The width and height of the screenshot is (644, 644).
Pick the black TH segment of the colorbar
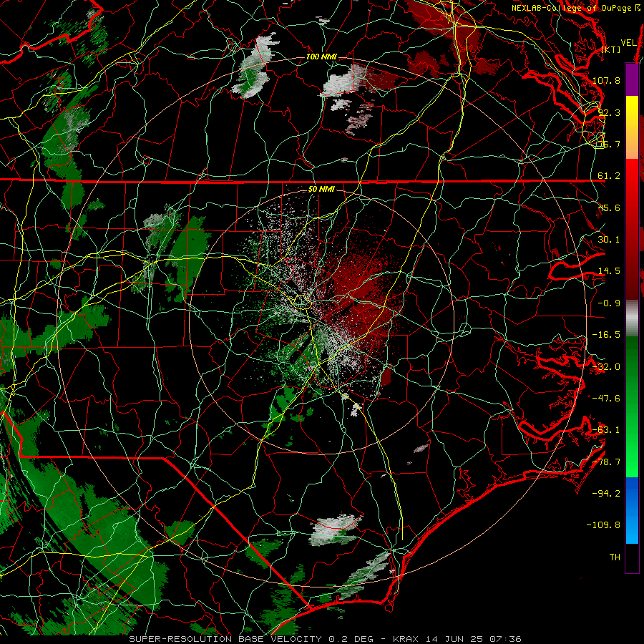pyautogui.click(x=632, y=557)
